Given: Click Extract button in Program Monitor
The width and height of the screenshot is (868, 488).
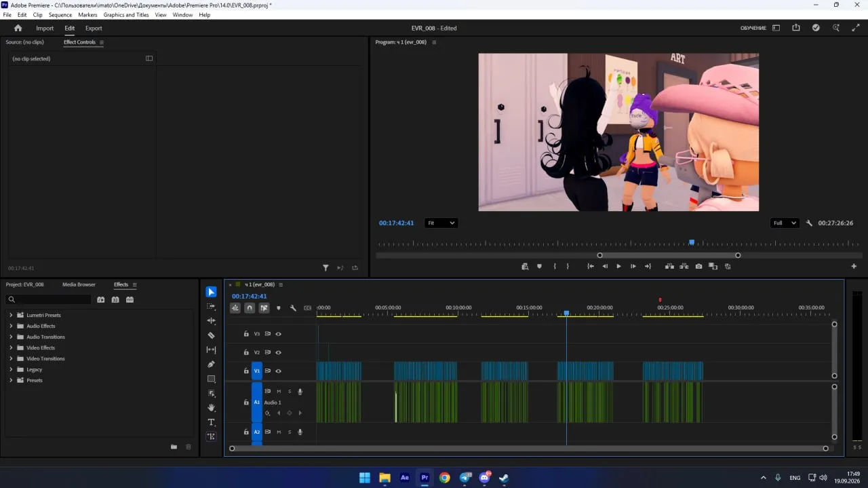Looking at the screenshot, I should tap(684, 267).
